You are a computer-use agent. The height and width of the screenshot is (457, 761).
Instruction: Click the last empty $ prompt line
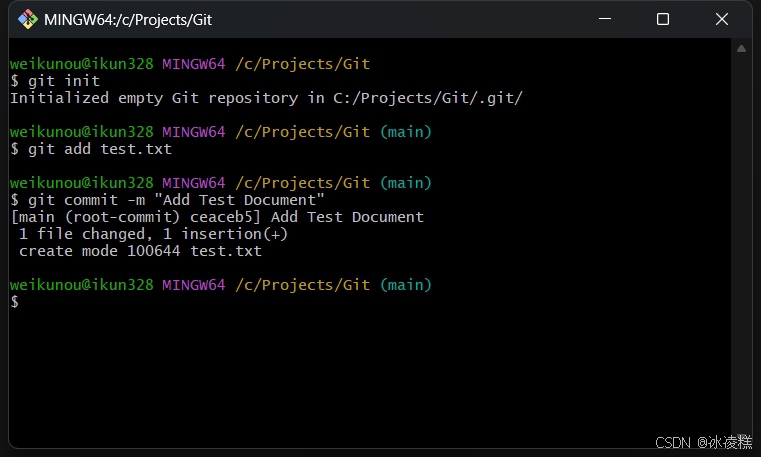click(x=15, y=301)
